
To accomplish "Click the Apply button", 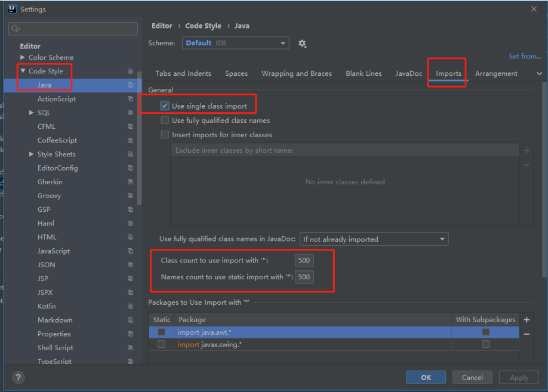I will [519, 377].
